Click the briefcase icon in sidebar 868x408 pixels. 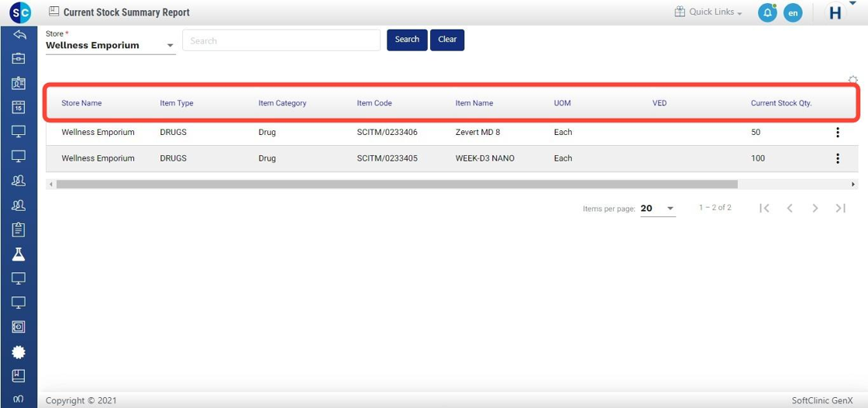[19, 59]
